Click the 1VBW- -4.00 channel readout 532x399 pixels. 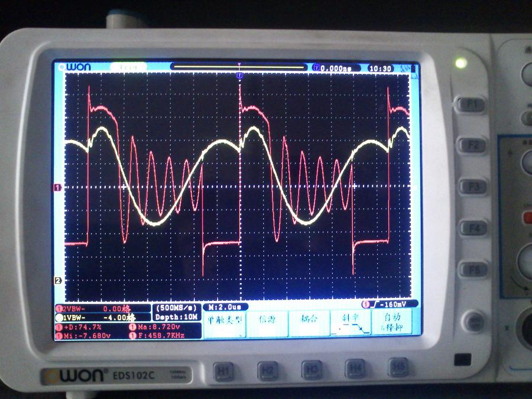103,317
